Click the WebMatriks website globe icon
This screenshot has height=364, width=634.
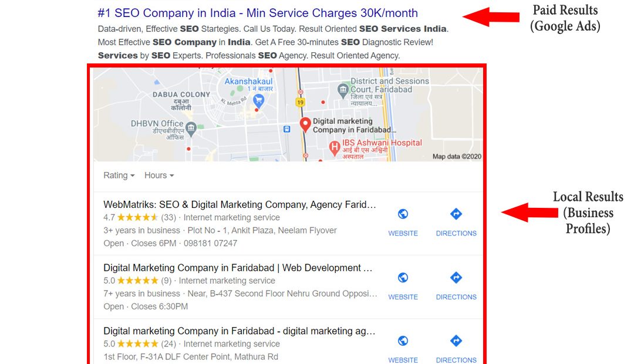tap(403, 214)
